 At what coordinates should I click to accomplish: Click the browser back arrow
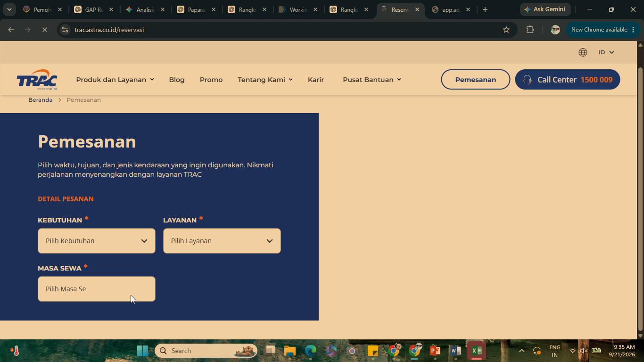(x=11, y=30)
